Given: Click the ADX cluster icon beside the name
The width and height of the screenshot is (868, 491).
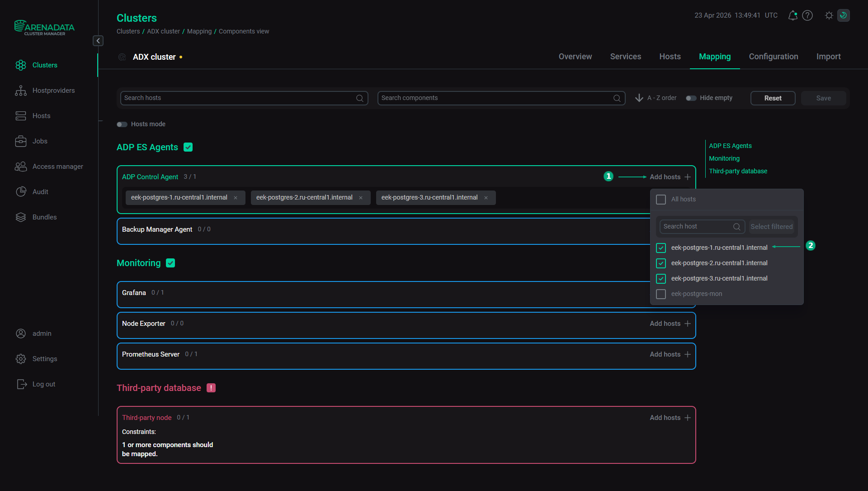Looking at the screenshot, I should 122,57.
